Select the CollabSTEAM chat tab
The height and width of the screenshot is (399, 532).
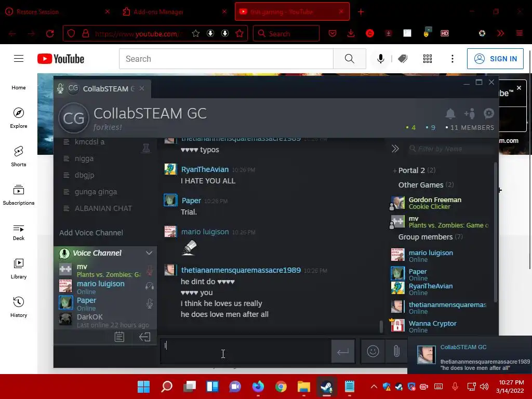(x=102, y=89)
